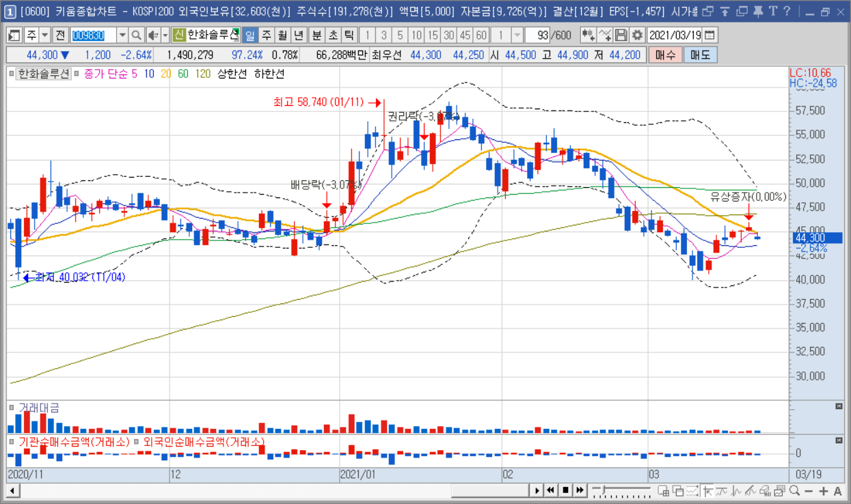
Task: Open the chart settings gear icon
Action: (637, 36)
